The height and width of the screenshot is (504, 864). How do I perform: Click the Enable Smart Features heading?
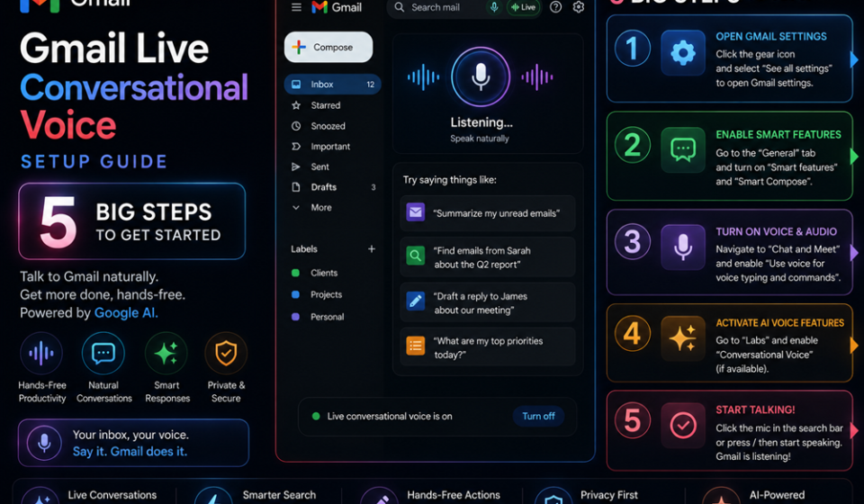pyautogui.click(x=778, y=134)
